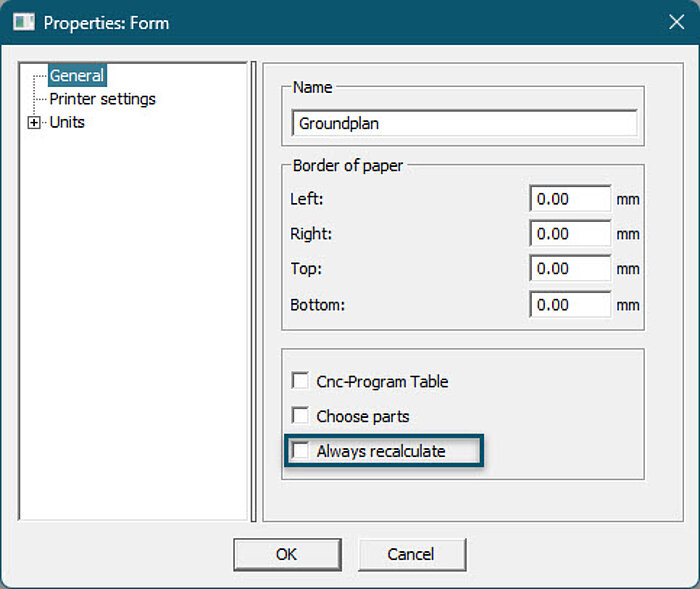Select the Units tree item label

(67, 122)
